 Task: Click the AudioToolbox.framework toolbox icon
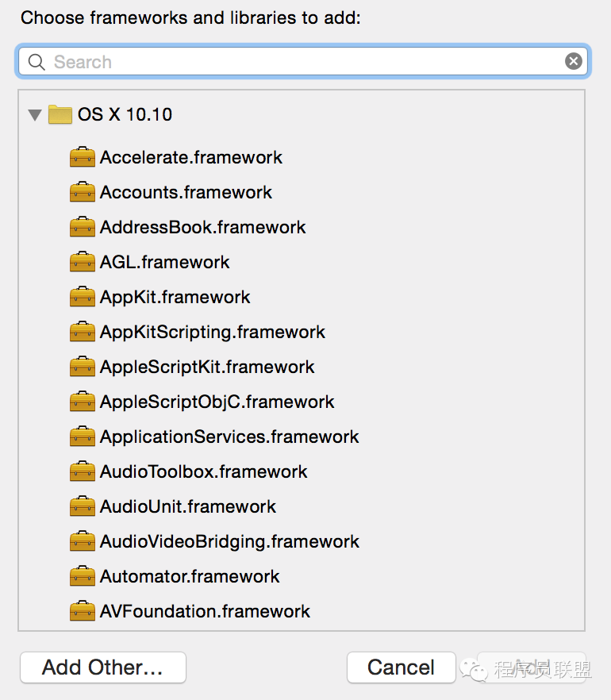pos(83,471)
